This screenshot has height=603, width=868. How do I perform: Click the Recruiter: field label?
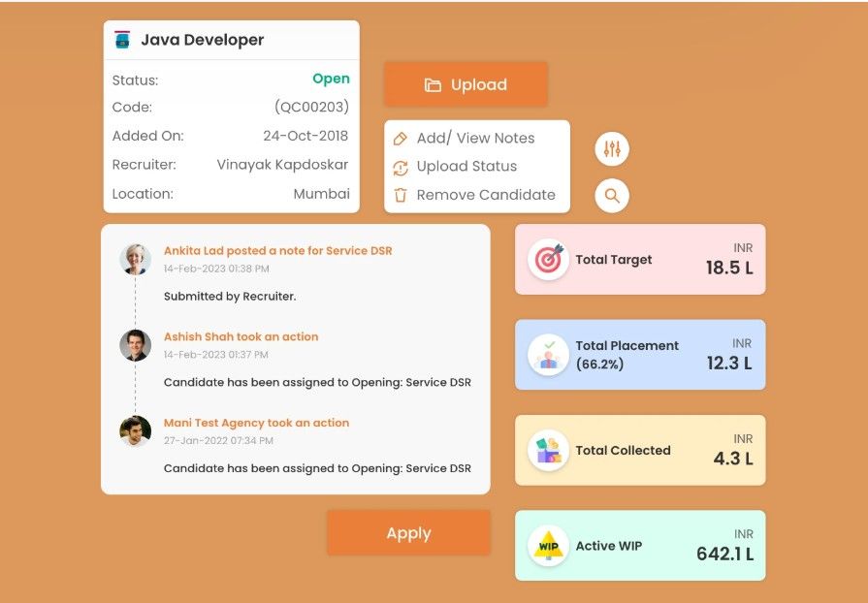(144, 165)
